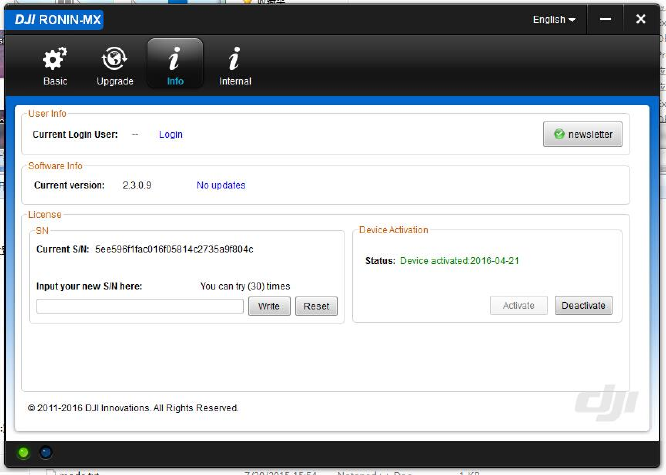
Task: Click the version number 2.3.0.9
Action: click(137, 185)
